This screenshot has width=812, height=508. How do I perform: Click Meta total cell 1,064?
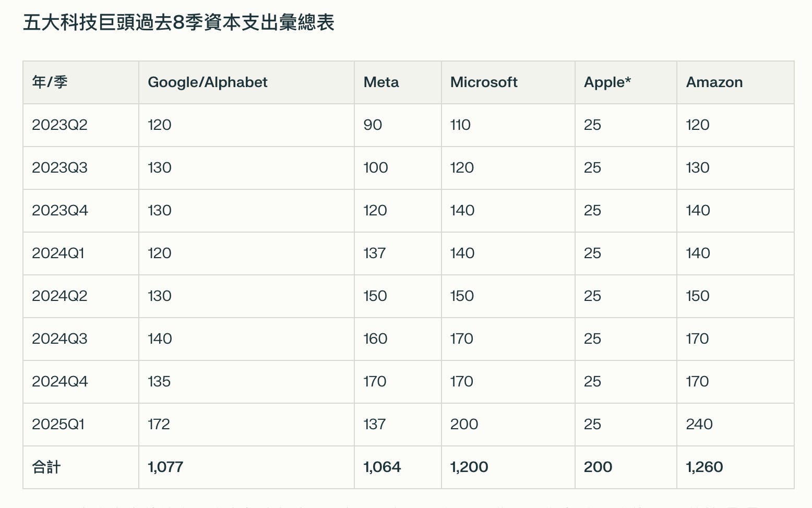382,467
